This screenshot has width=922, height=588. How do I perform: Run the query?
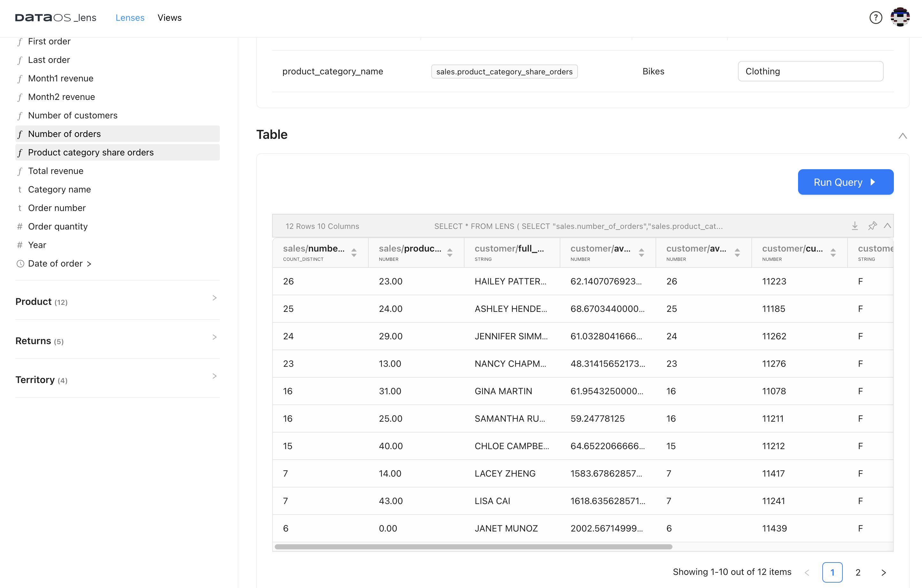[845, 182]
